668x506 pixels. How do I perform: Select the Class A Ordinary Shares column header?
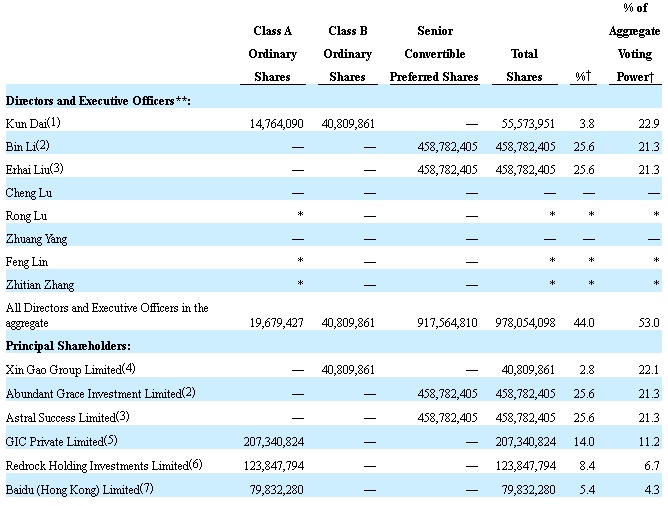272,54
